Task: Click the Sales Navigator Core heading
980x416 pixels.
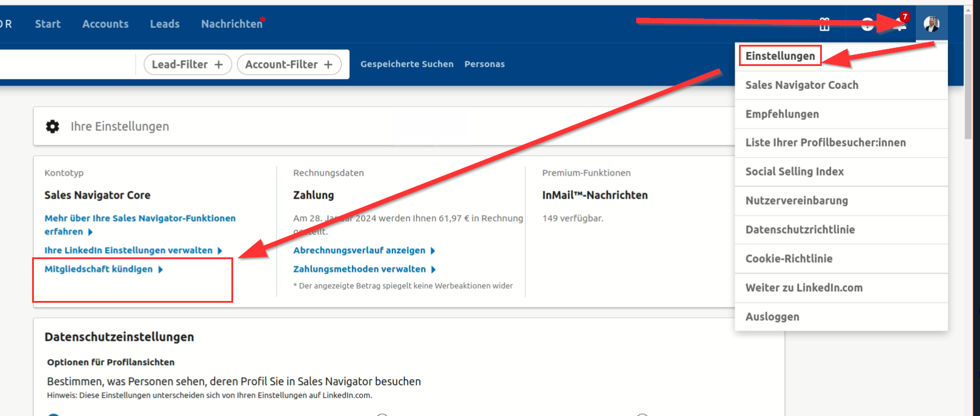Action: pyautogui.click(x=98, y=196)
